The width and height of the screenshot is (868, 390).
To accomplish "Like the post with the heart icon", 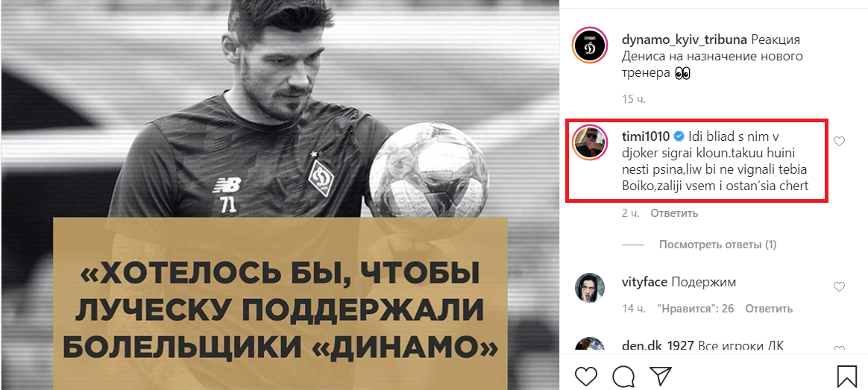I will click(x=585, y=376).
